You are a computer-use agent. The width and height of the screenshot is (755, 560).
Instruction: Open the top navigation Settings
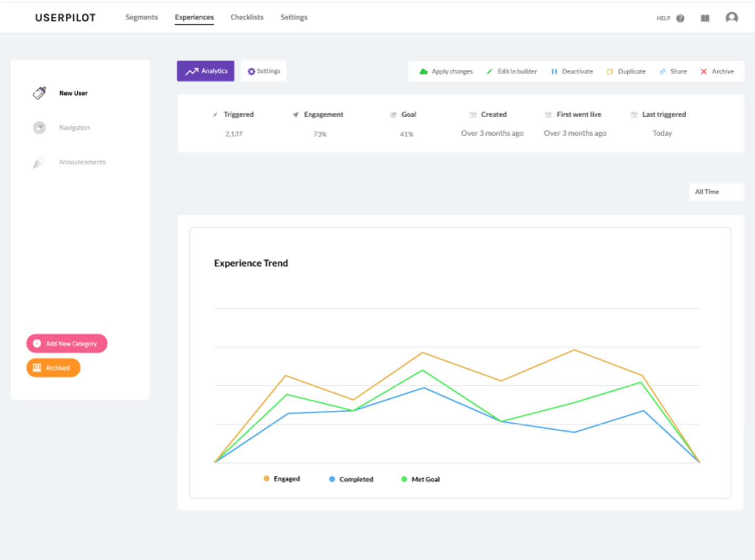[294, 17]
